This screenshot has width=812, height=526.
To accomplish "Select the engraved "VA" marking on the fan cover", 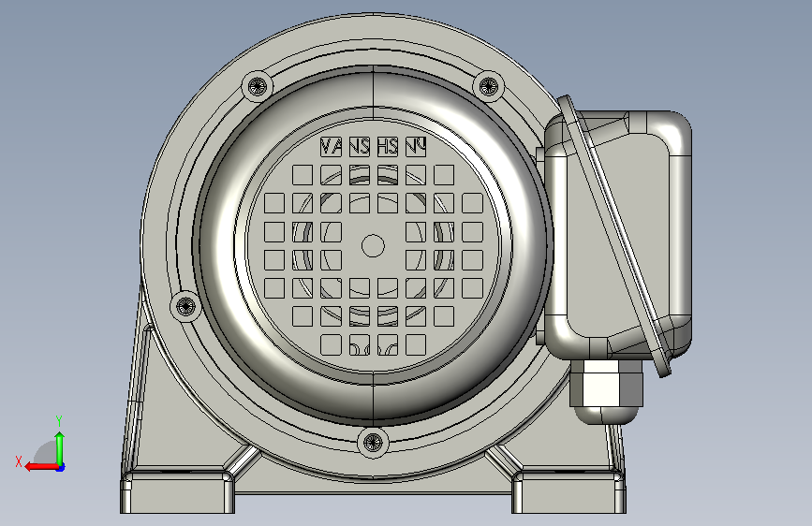I will point(331,147).
